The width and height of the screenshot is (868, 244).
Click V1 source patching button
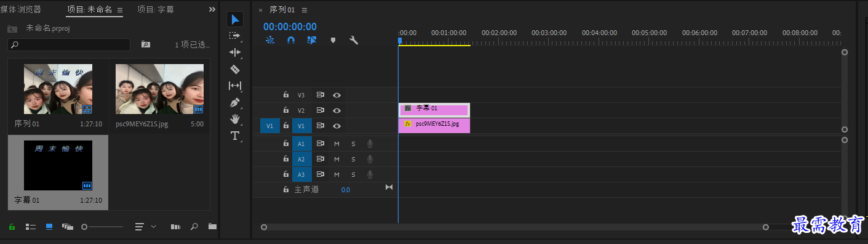(x=269, y=126)
